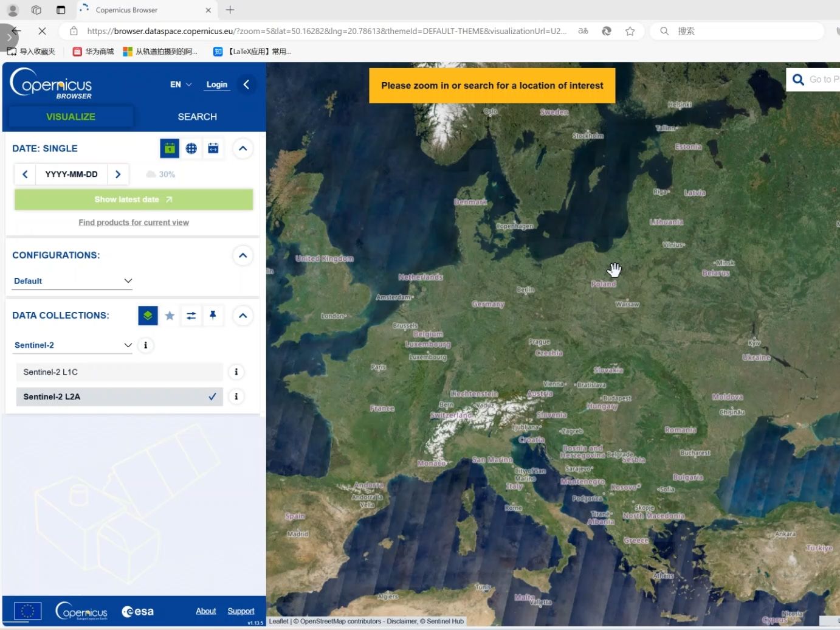Click the pin collections icon

[x=213, y=316]
